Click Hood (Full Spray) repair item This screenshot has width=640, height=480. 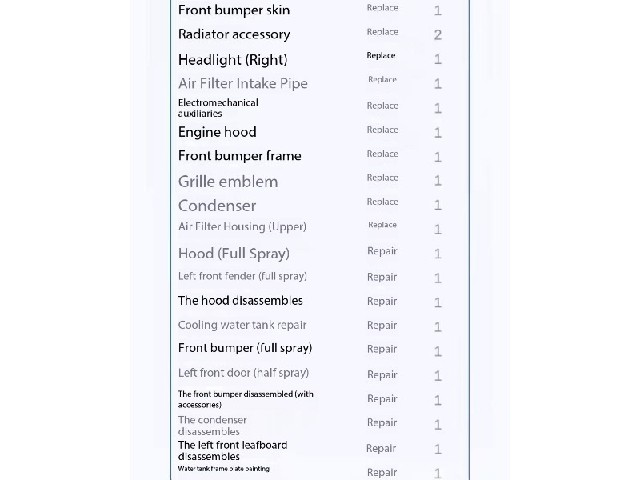233,253
